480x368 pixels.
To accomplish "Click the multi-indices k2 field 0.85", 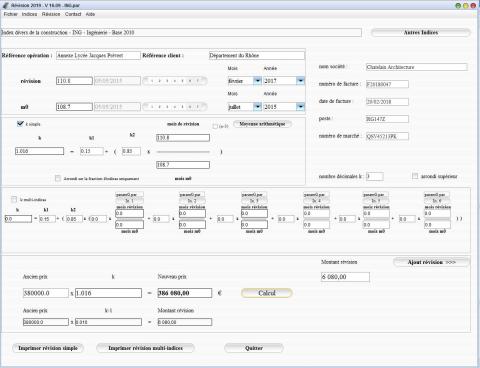I will [74, 219].
